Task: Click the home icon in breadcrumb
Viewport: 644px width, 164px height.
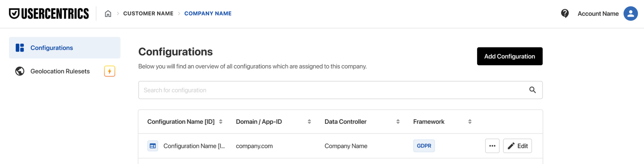Action: (x=108, y=14)
